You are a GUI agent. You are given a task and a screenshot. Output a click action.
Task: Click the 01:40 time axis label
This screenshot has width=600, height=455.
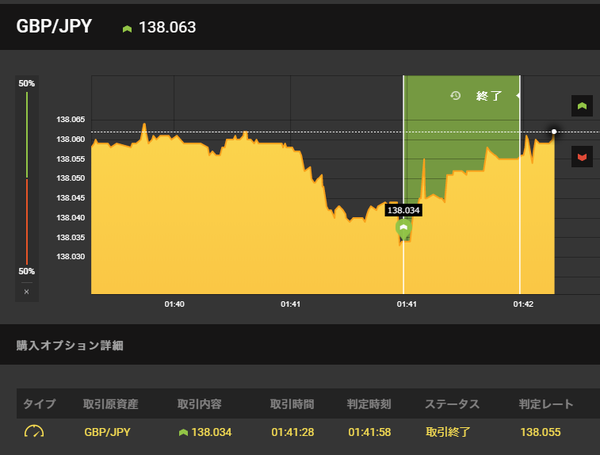coord(174,304)
